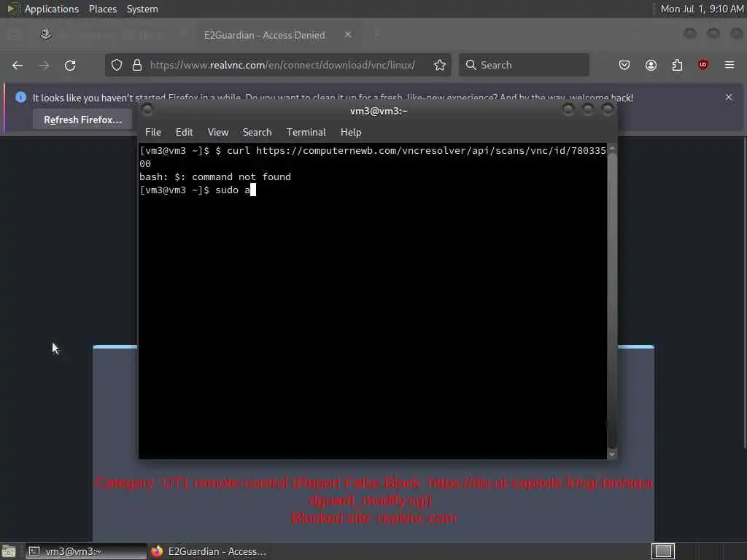
Task: Open the terminal Help menu
Action: (x=351, y=133)
